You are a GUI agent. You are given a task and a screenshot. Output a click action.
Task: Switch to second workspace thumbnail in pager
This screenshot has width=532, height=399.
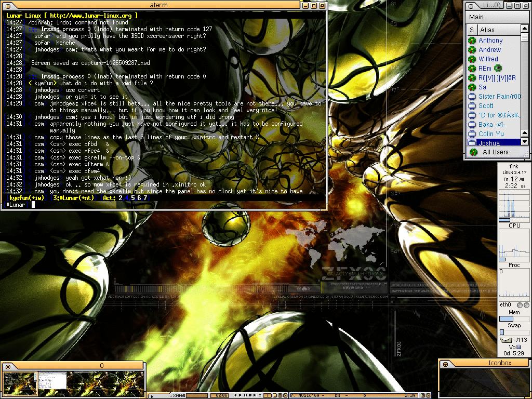[54, 380]
